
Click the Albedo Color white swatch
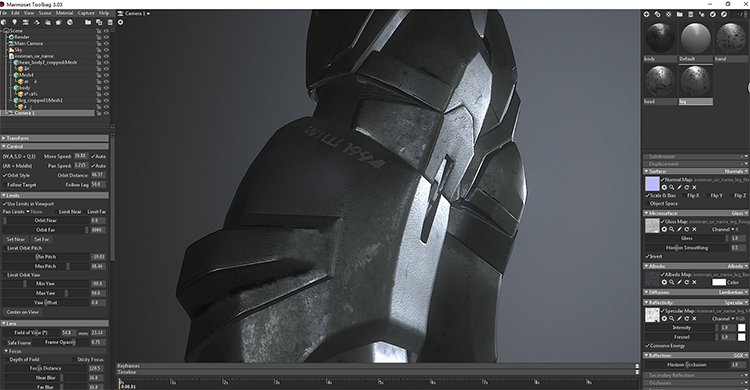[x=719, y=282]
